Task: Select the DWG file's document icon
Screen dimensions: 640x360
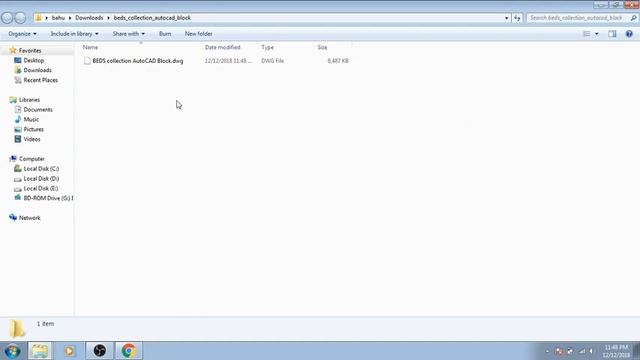Action: tap(87, 61)
